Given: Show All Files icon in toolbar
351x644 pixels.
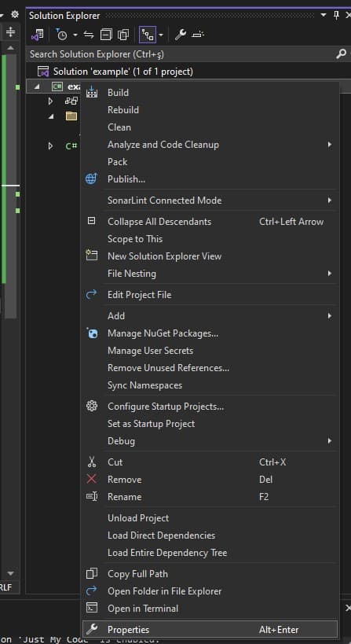Looking at the screenshot, I should pyautogui.click(x=123, y=35).
